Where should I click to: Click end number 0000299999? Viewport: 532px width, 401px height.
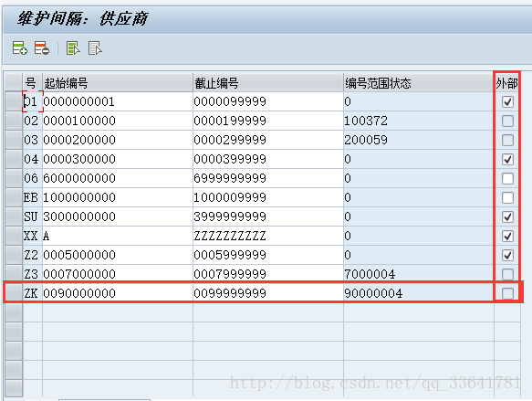(x=268, y=140)
